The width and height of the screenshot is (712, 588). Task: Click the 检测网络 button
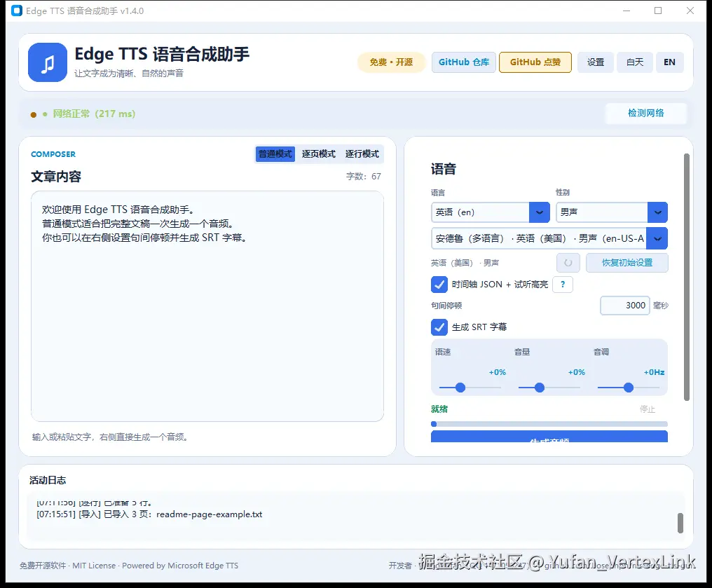(645, 113)
